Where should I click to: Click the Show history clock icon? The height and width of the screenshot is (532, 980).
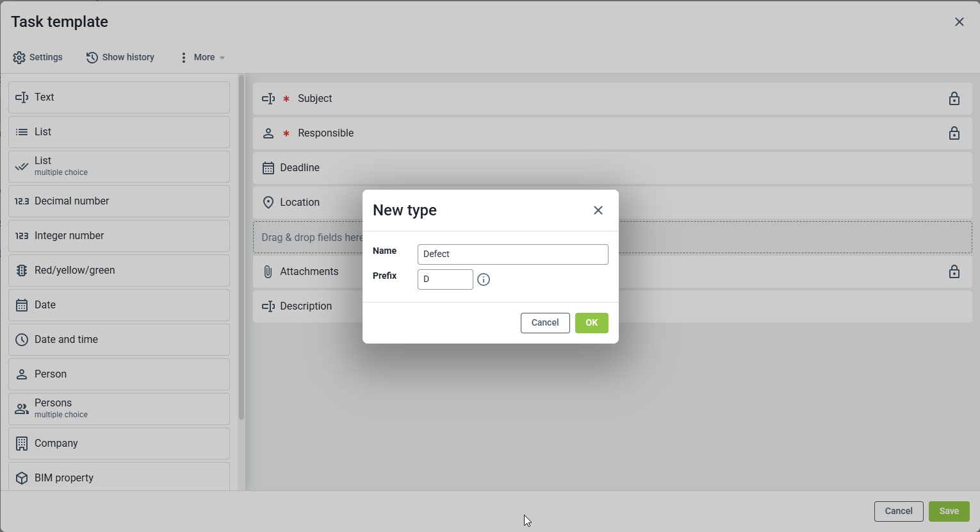coord(92,58)
